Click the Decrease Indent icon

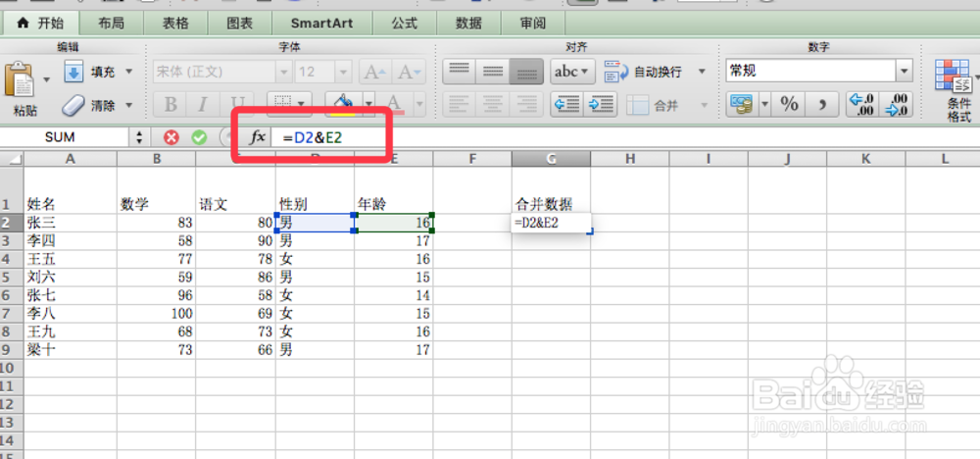pyautogui.click(x=567, y=104)
